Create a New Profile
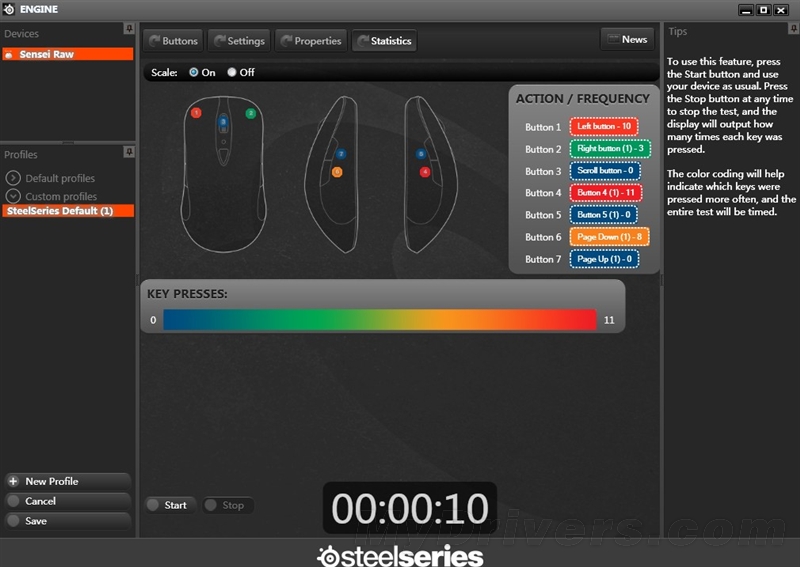The height and width of the screenshot is (567, 800). click(x=68, y=481)
